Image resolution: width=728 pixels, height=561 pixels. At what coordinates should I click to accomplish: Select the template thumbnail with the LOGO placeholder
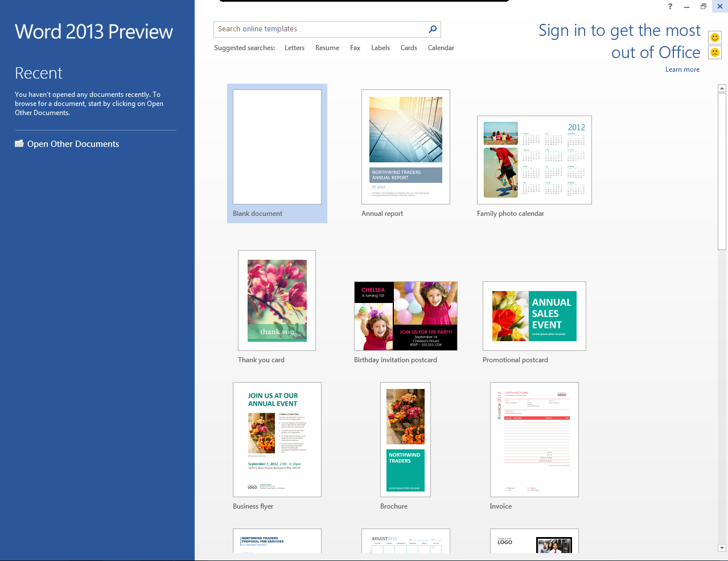534,541
